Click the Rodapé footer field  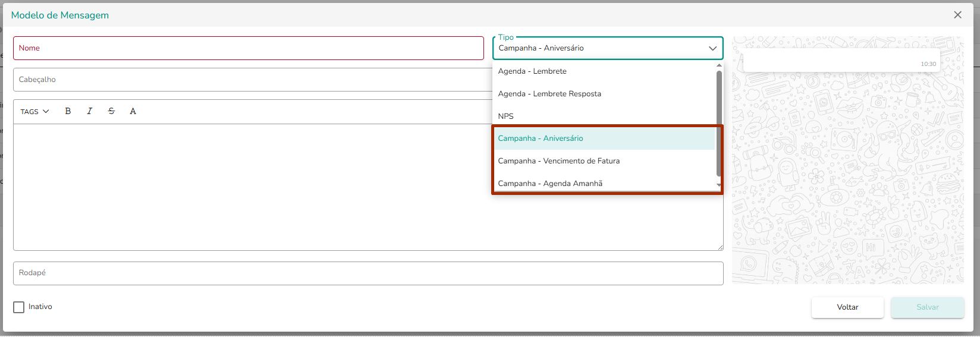(368, 273)
